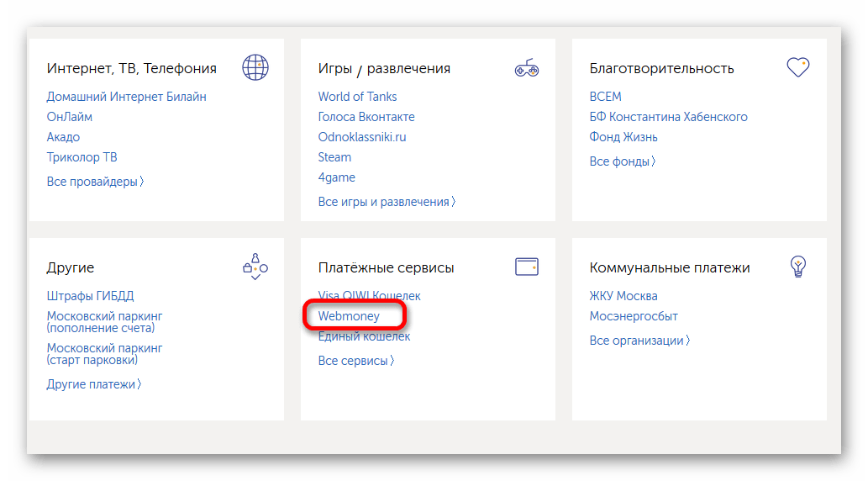Open the Webmoney payment link
This screenshot has height=481, width=868.
click(349, 316)
